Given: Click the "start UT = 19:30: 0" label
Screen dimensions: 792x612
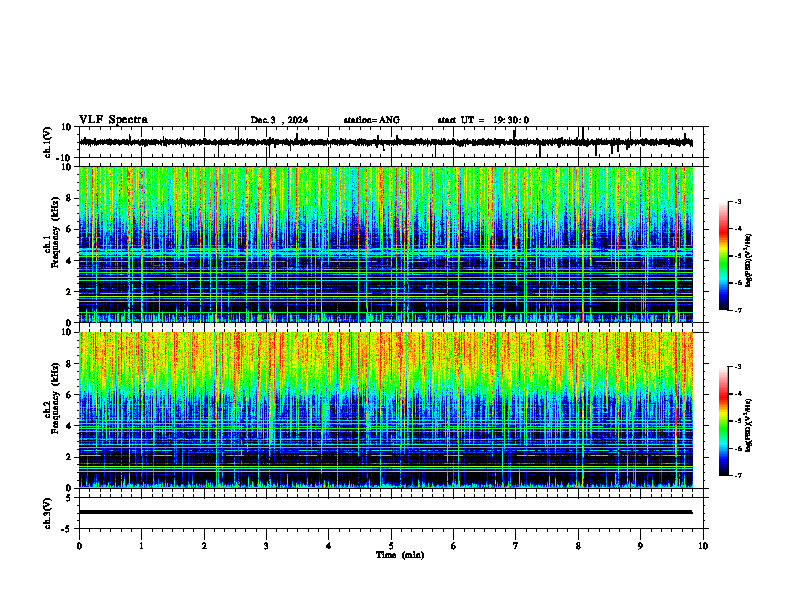Looking at the screenshot, I should pyautogui.click(x=483, y=120).
